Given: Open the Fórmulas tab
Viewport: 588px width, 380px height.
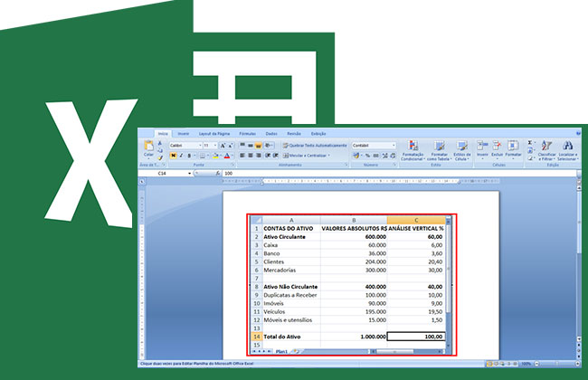Looking at the screenshot, I should point(248,134).
